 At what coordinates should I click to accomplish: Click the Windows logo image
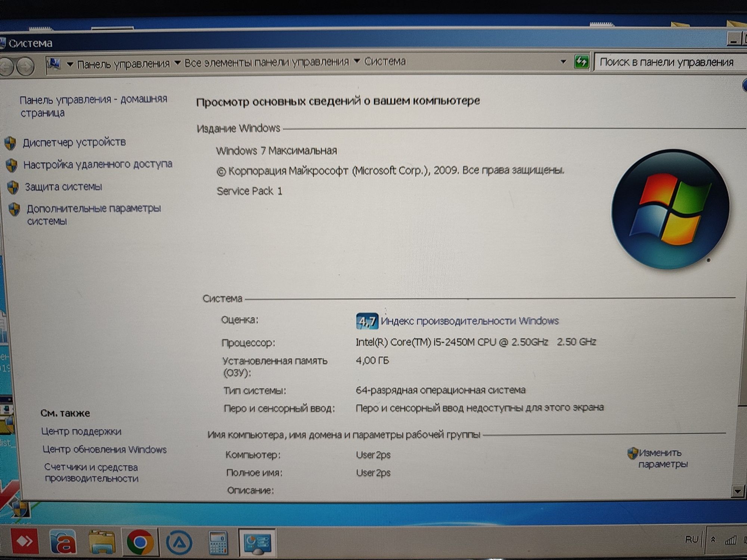point(670,209)
